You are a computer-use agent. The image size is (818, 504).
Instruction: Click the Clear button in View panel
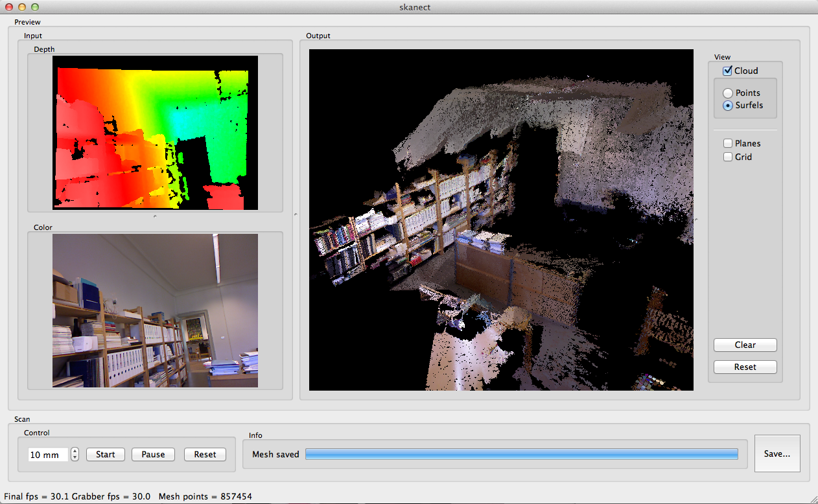coord(745,345)
